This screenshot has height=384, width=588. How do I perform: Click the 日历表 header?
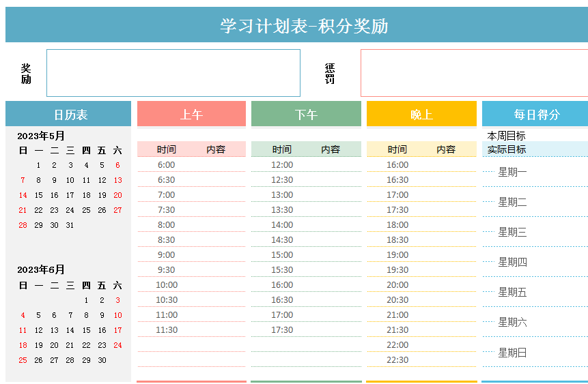(x=68, y=115)
